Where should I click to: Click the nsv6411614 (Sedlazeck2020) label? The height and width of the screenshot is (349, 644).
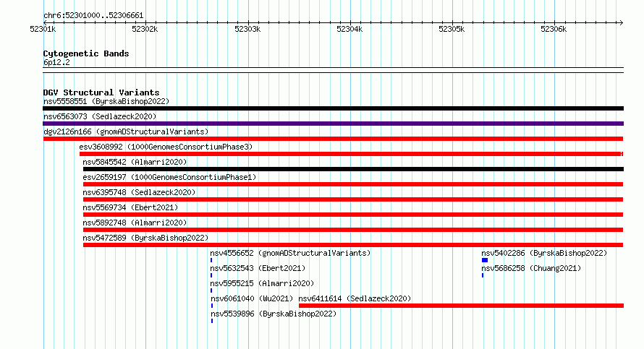pyautogui.click(x=355, y=298)
